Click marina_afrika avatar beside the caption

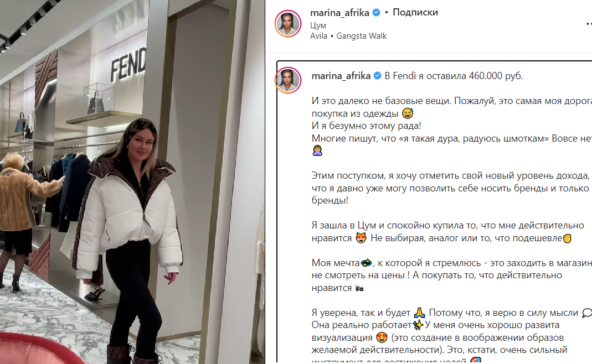pos(288,80)
